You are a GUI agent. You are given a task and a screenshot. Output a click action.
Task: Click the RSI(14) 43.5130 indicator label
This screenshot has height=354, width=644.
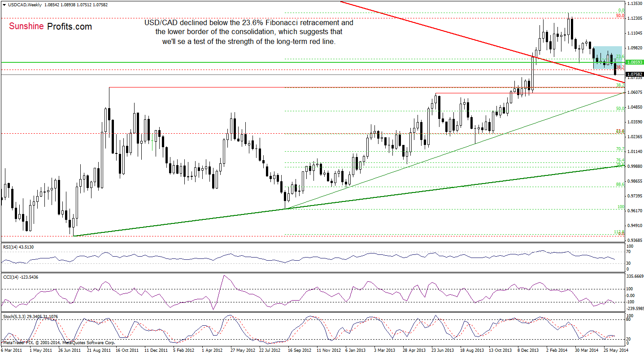[19, 247]
